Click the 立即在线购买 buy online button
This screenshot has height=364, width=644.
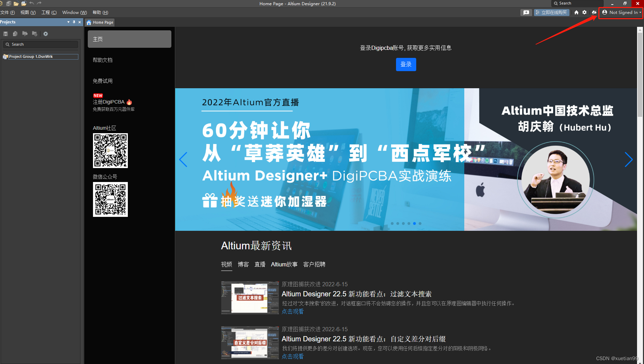(x=551, y=13)
